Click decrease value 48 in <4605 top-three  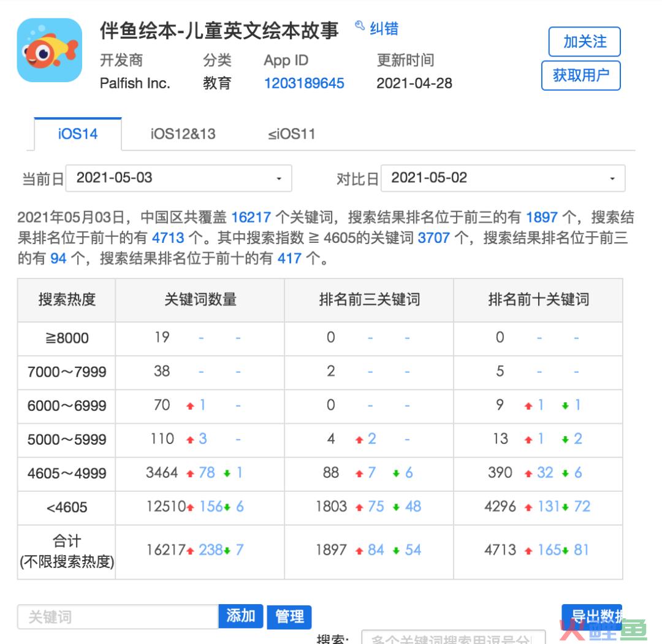pyautogui.click(x=413, y=506)
